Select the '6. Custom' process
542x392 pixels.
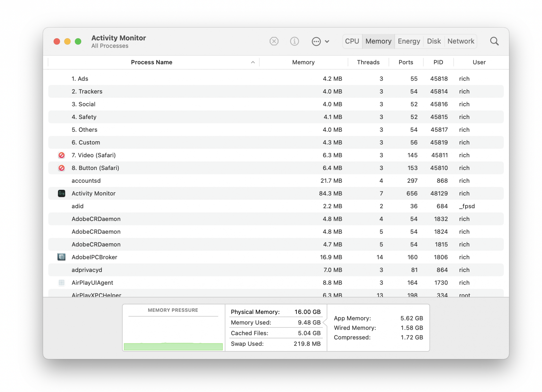pos(276,142)
